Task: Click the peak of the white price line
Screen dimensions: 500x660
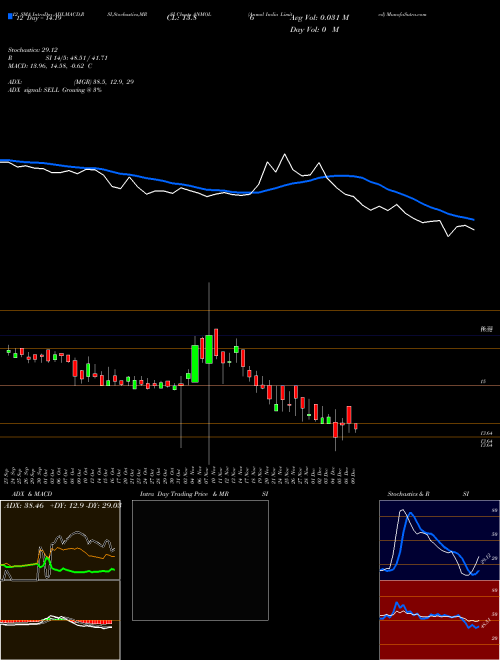Action: (x=285, y=154)
